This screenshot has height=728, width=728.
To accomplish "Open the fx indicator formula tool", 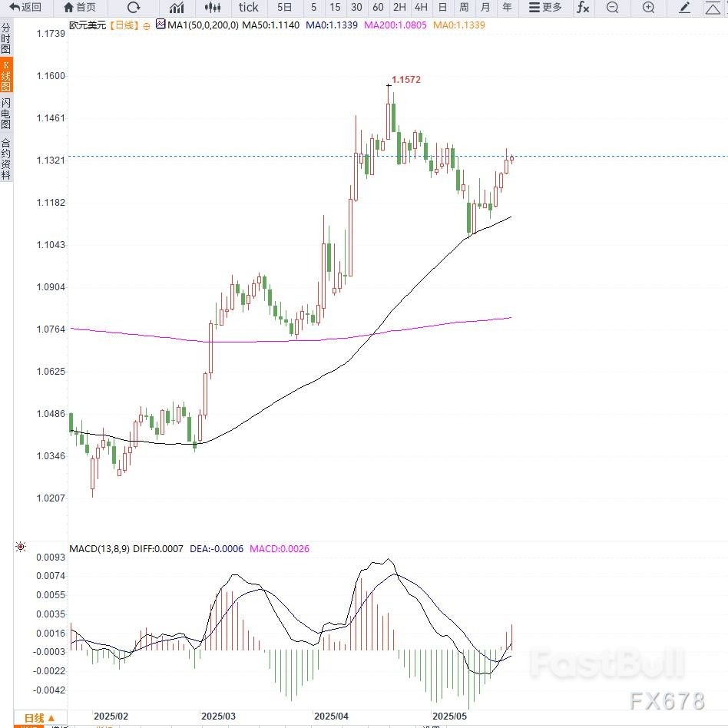I will (x=583, y=8).
